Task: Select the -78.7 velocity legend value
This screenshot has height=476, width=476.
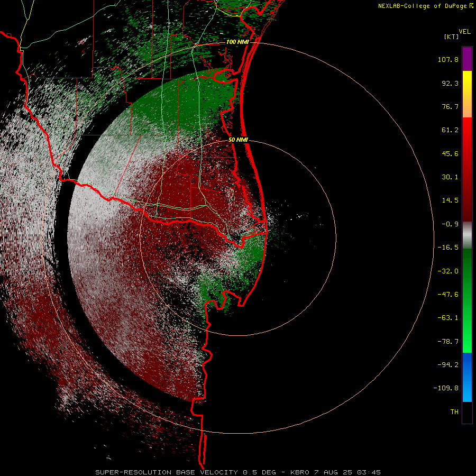Action: tap(448, 342)
